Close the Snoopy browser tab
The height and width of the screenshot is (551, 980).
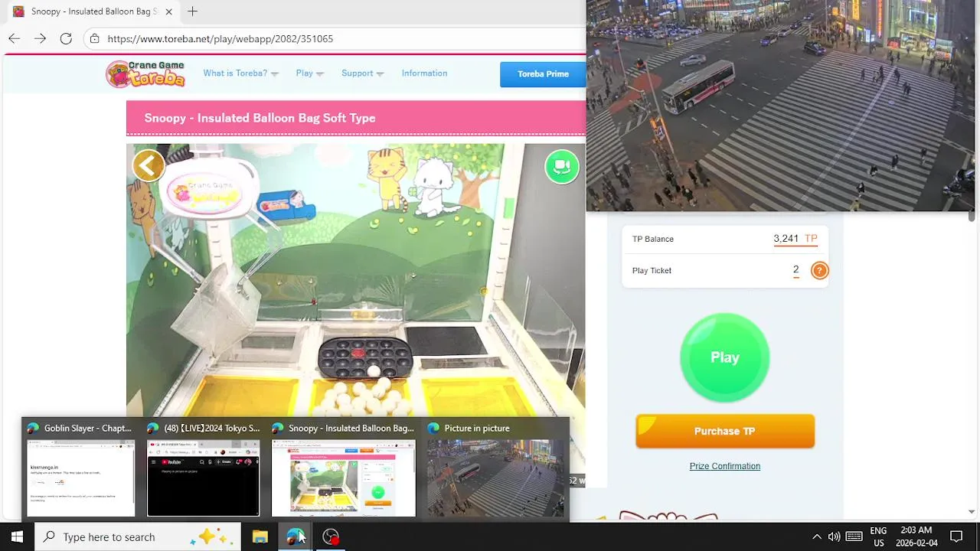pyautogui.click(x=169, y=11)
